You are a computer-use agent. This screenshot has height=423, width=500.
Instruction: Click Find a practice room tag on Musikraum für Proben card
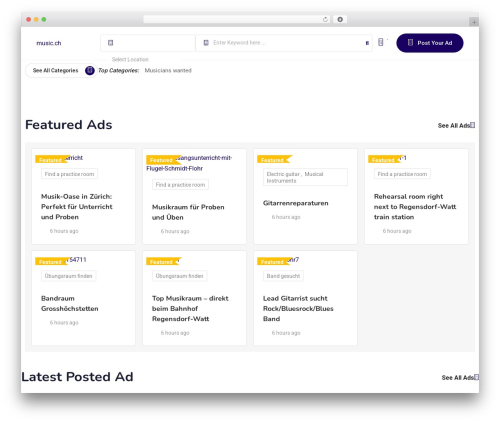click(x=180, y=185)
